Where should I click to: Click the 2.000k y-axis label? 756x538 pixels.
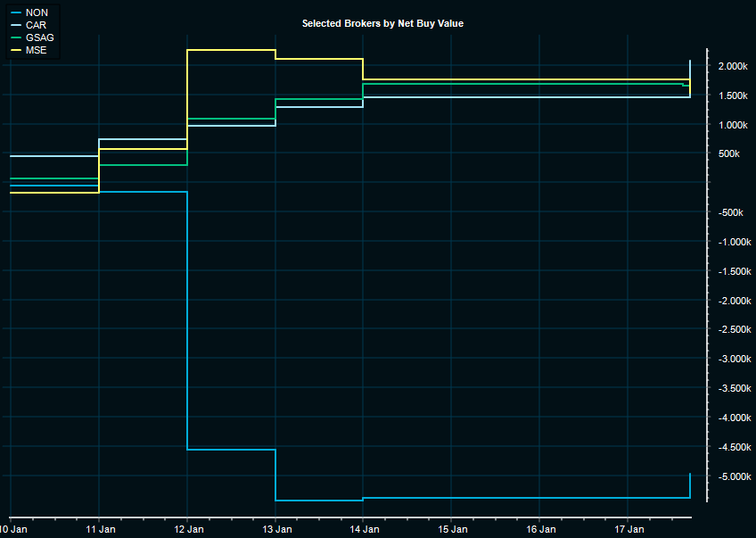(x=732, y=67)
